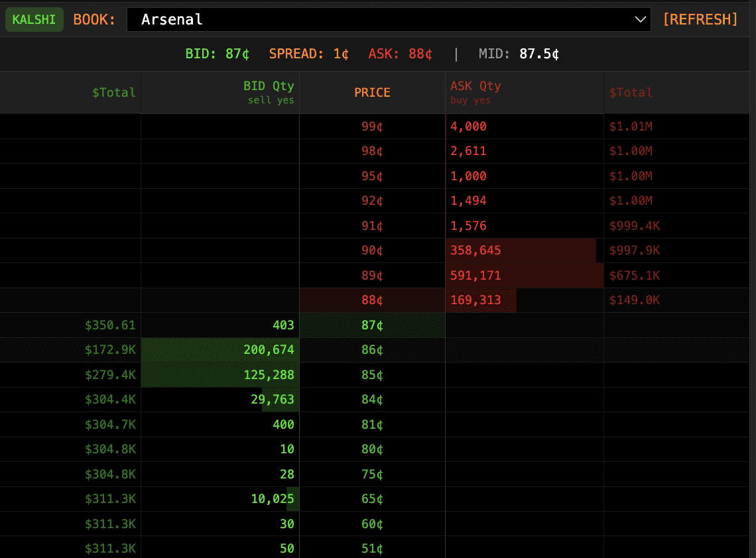
Task: Click ask quantity 358,645
Action: pos(475,250)
